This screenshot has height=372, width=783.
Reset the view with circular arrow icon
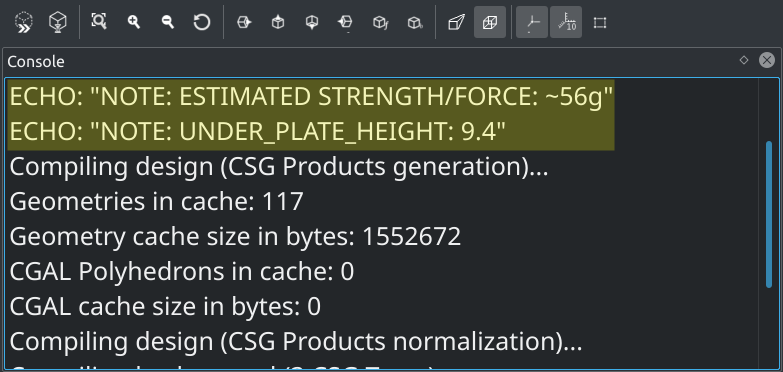pyautogui.click(x=202, y=22)
